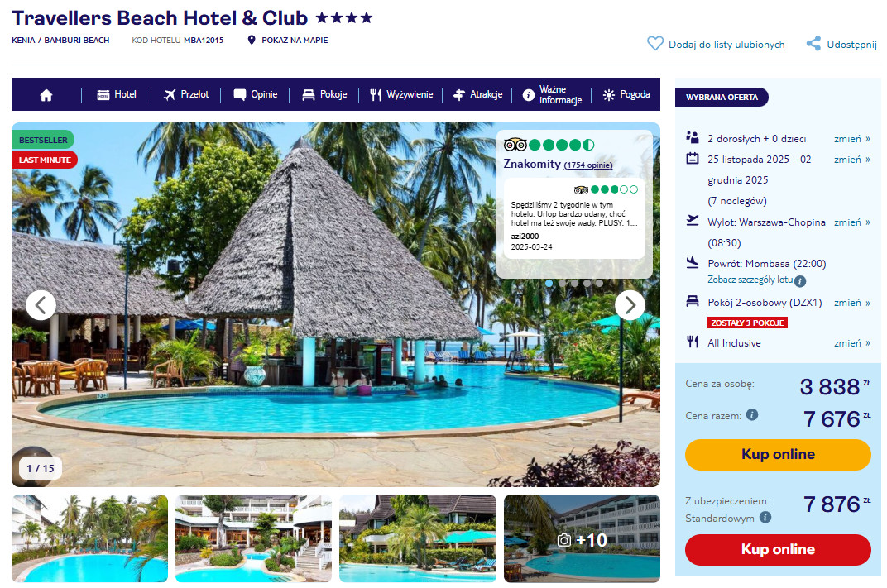The height and width of the screenshot is (588, 887).
Task: Show previous photo with left arrow
Action: pos(41,305)
